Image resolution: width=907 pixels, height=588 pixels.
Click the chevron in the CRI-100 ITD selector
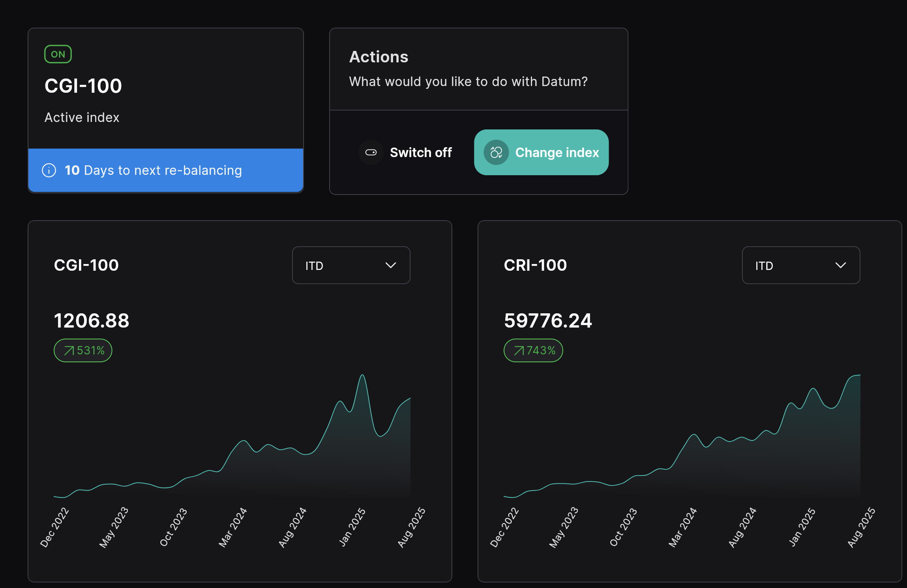coord(840,266)
